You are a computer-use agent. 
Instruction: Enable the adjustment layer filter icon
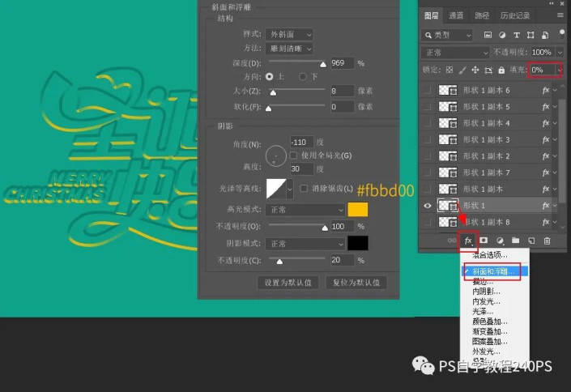502,35
